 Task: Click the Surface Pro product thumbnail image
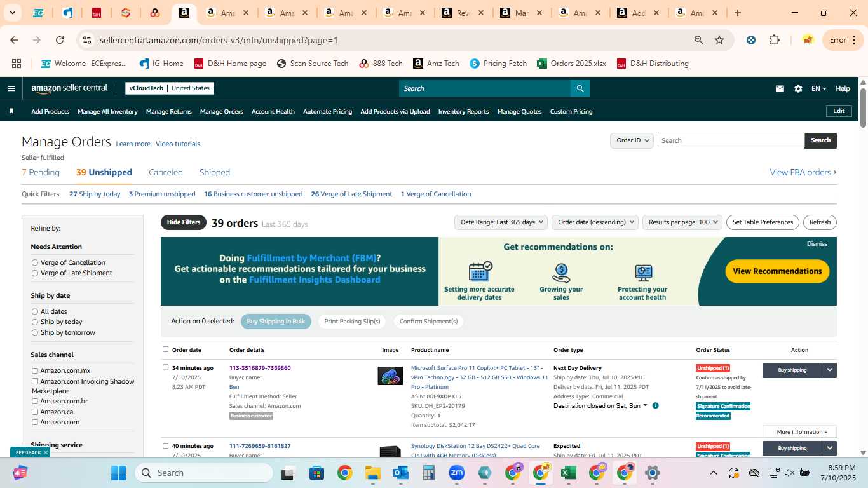[x=390, y=376]
